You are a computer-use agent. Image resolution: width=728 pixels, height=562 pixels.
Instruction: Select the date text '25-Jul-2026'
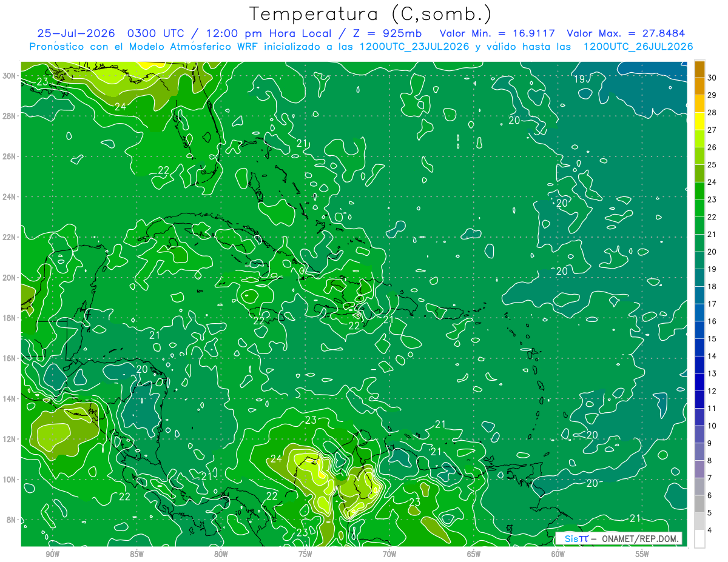pyautogui.click(x=76, y=33)
